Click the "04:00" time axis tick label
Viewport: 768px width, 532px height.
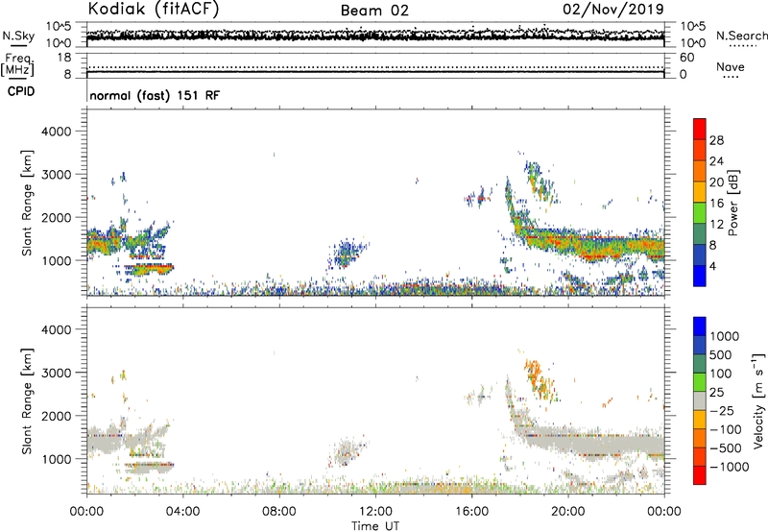tap(182, 512)
